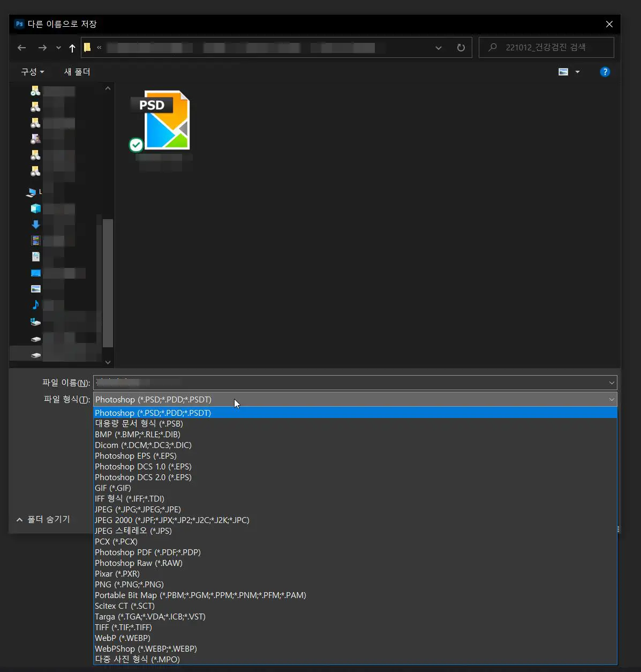641x672 pixels.
Task: Select Portable Bit Map format
Action: 355,595
